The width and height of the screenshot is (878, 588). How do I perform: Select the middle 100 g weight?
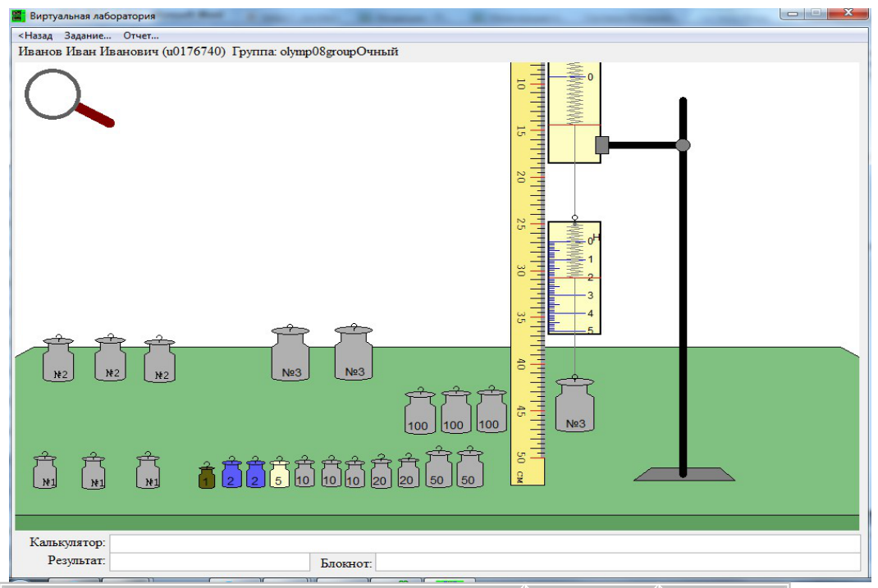(455, 410)
